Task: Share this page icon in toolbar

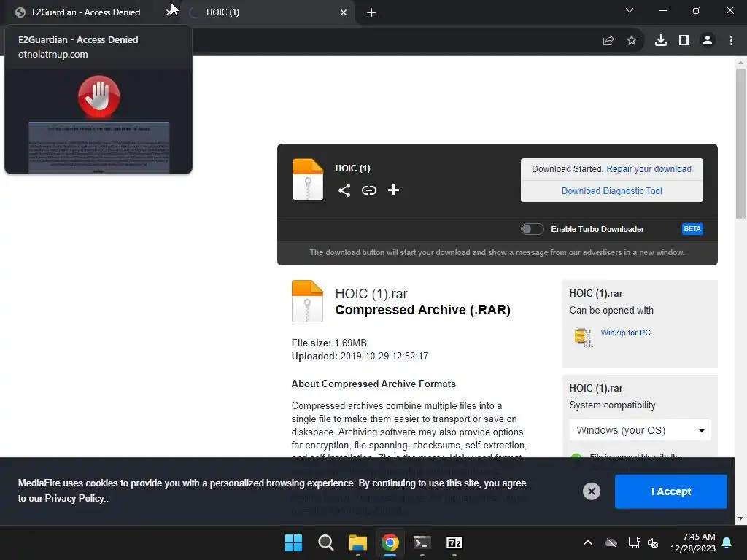Action: click(608, 41)
